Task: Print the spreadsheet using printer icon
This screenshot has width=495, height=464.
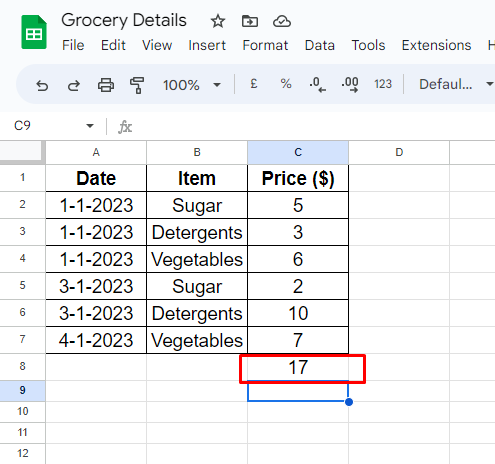Action: [106, 85]
